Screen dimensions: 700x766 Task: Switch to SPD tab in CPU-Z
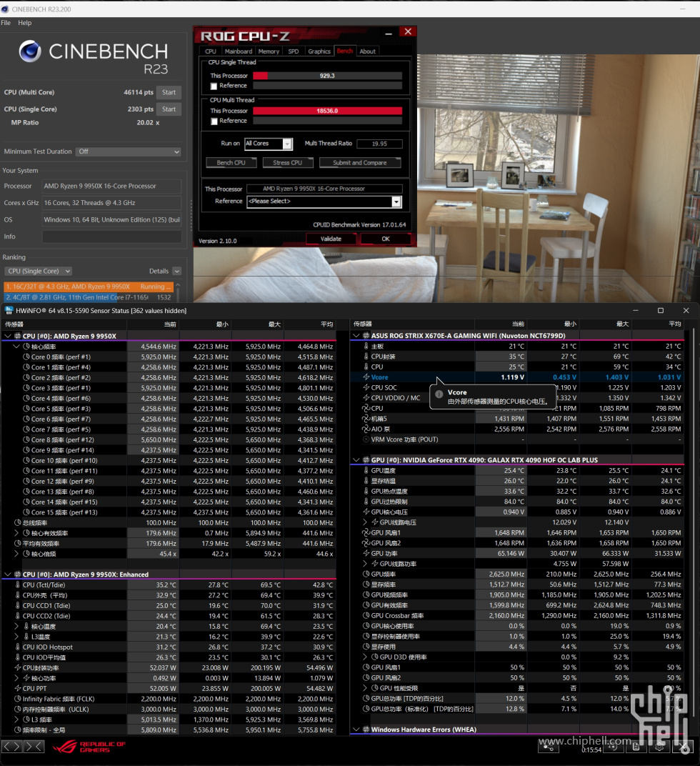click(x=293, y=51)
